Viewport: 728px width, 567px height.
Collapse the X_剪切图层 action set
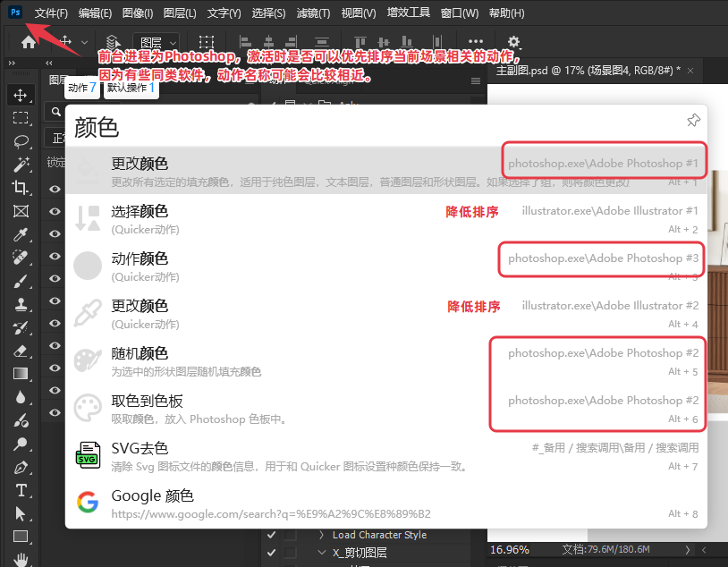coord(321,553)
